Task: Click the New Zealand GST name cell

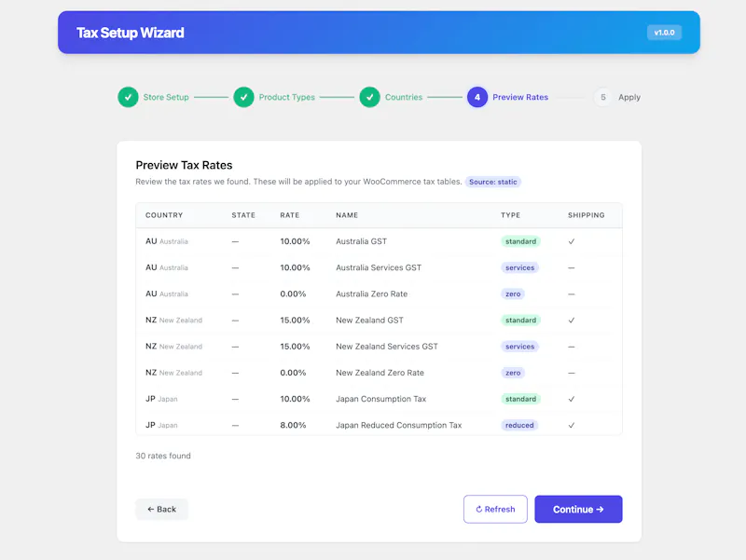Action: 369,320
